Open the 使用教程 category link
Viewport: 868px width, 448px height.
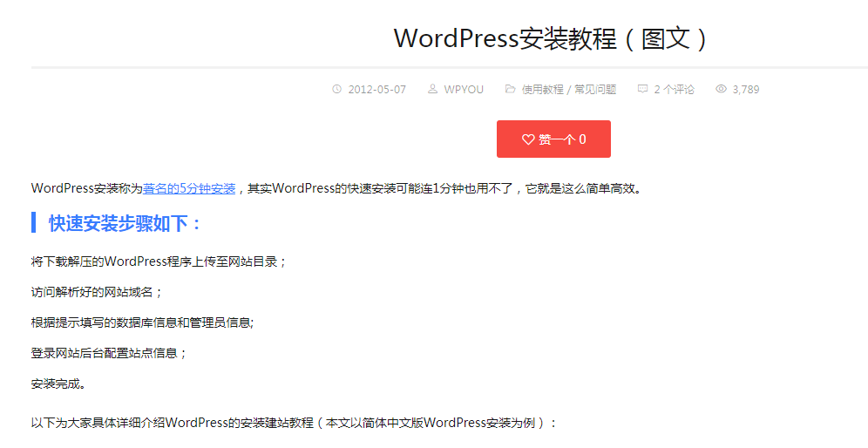pyautogui.click(x=542, y=89)
